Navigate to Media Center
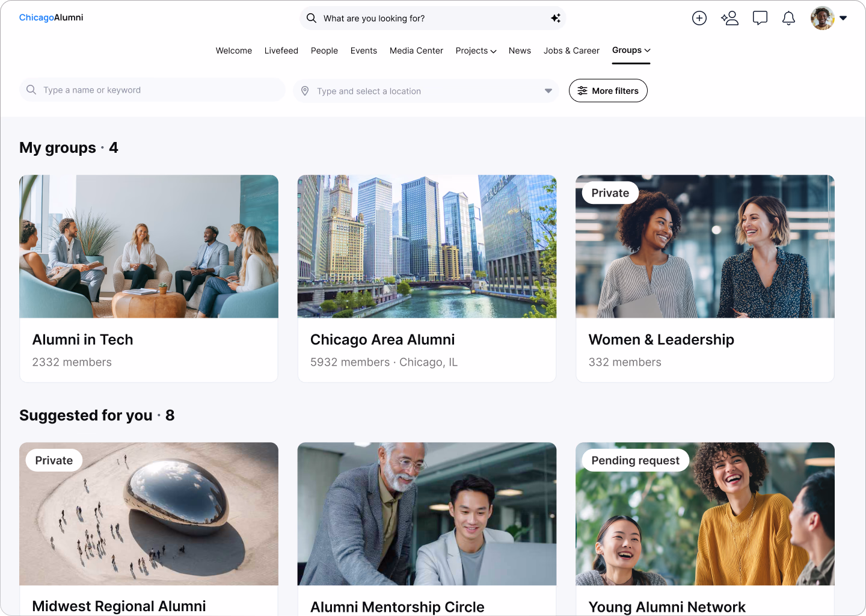The image size is (866, 616). pyautogui.click(x=416, y=51)
